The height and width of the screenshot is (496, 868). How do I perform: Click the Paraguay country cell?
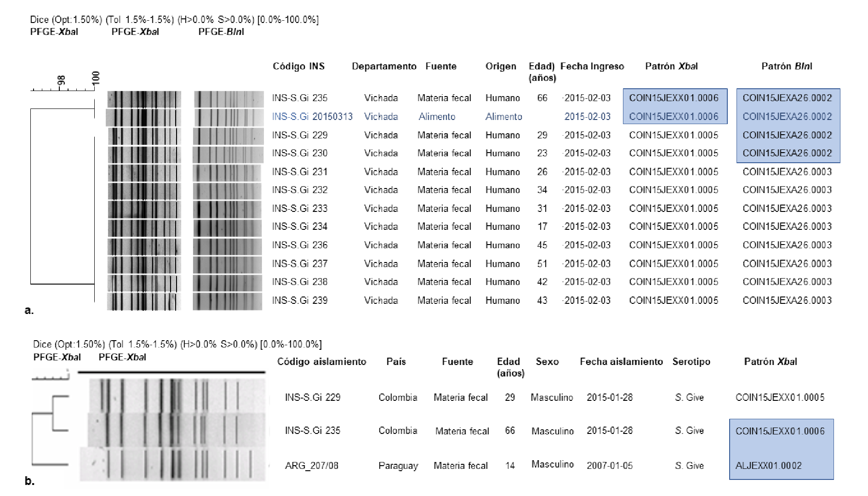398,466
